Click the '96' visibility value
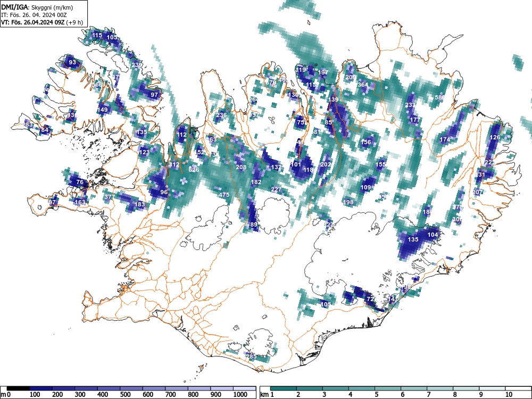 click(164, 192)
